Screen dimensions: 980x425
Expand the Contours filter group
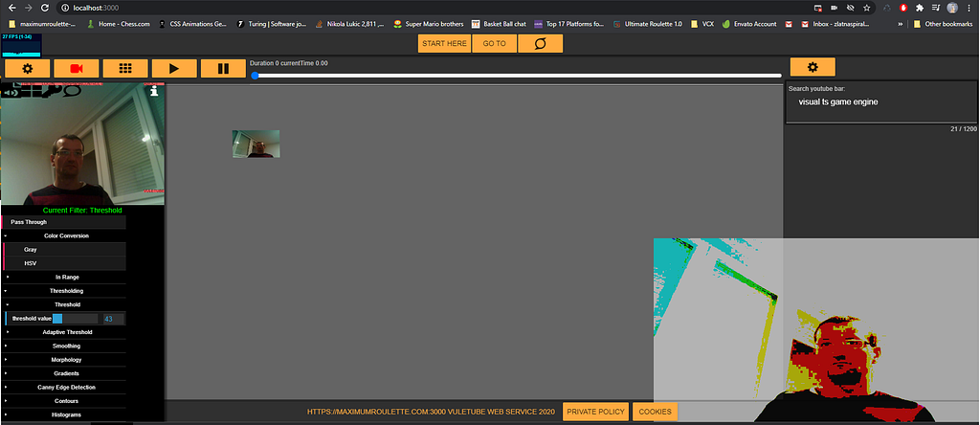[x=64, y=401]
